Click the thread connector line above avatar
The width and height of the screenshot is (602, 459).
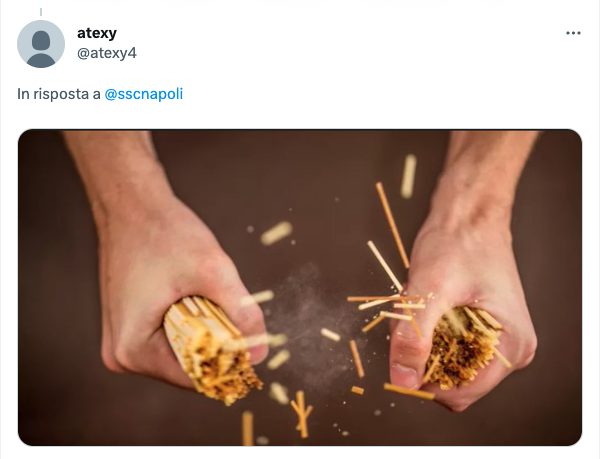pos(41,12)
